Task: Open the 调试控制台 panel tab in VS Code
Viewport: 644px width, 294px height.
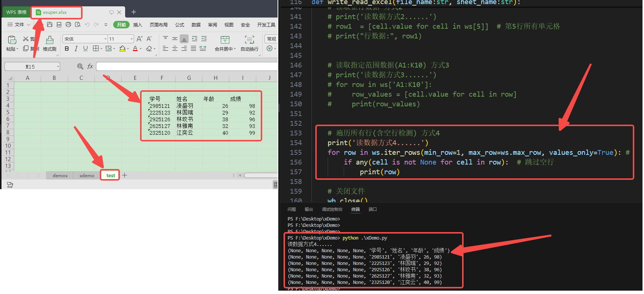Action: 332,209
